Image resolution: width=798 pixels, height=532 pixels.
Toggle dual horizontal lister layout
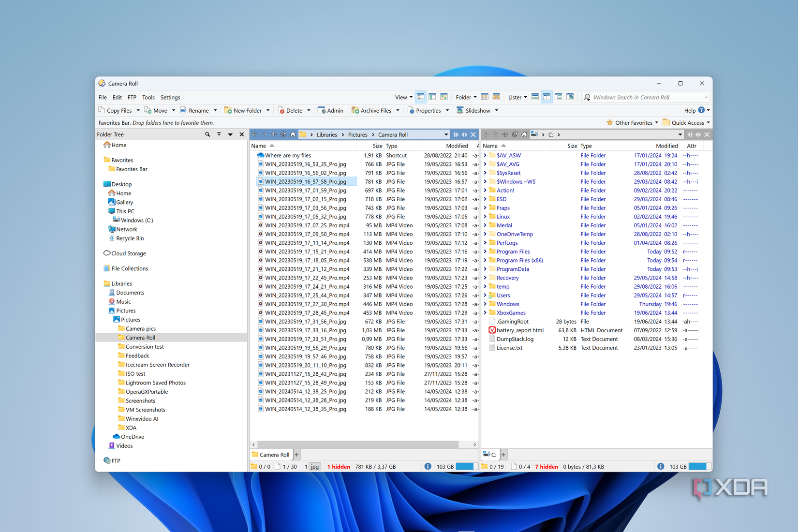click(535, 97)
